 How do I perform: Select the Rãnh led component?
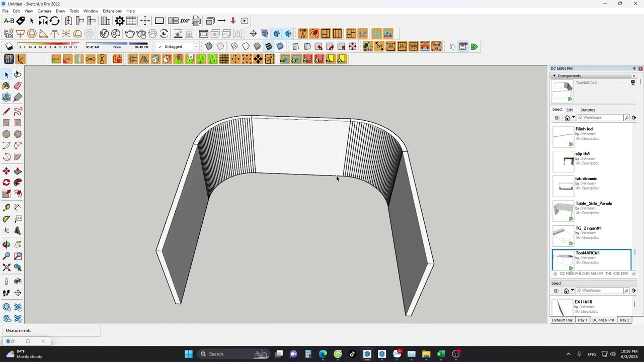(591, 136)
